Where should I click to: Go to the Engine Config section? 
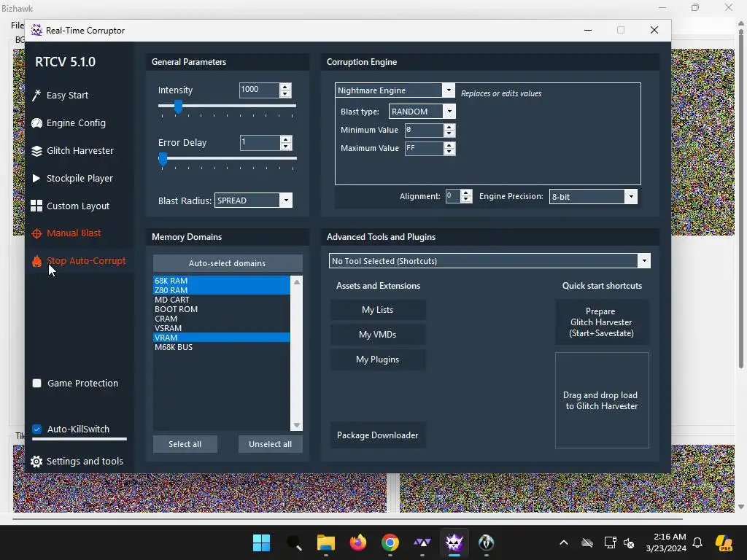click(76, 123)
